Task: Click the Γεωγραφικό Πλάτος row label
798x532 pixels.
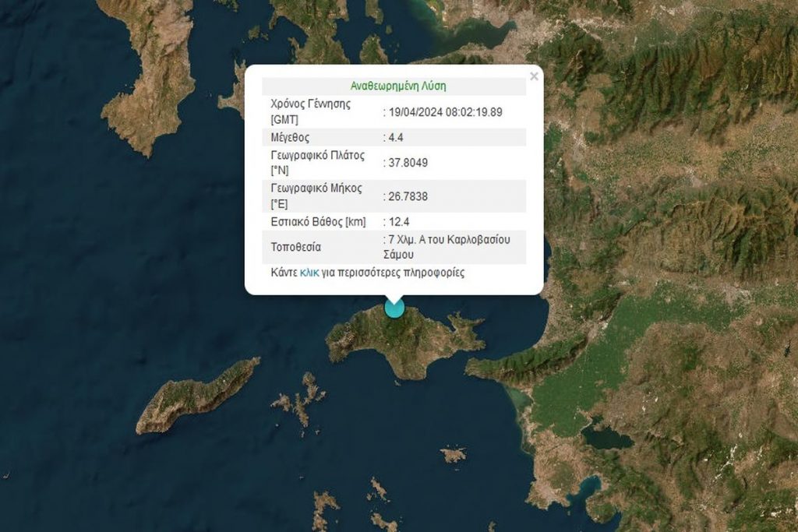Action: click(316, 163)
